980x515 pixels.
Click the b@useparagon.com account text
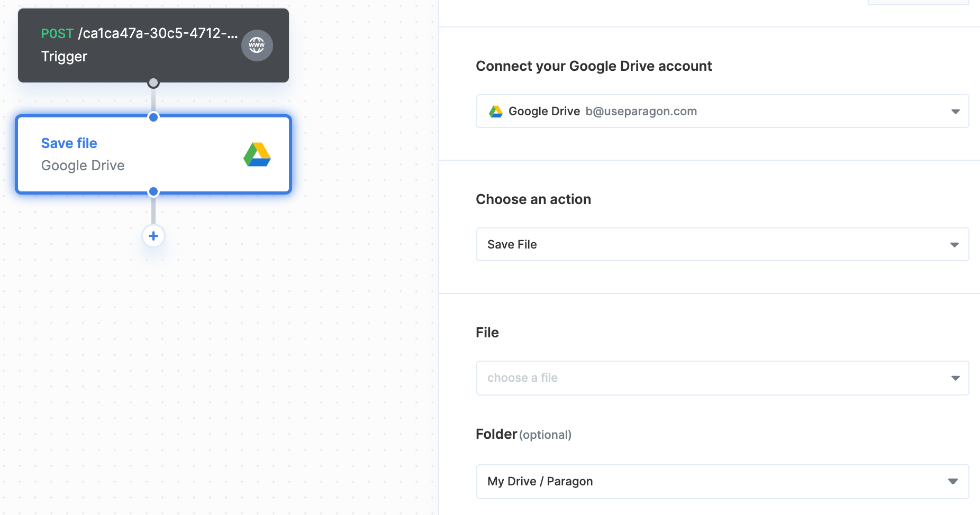[641, 112]
